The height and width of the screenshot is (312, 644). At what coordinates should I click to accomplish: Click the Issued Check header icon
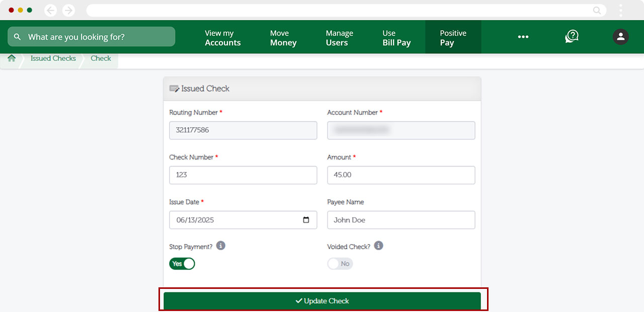tap(174, 89)
